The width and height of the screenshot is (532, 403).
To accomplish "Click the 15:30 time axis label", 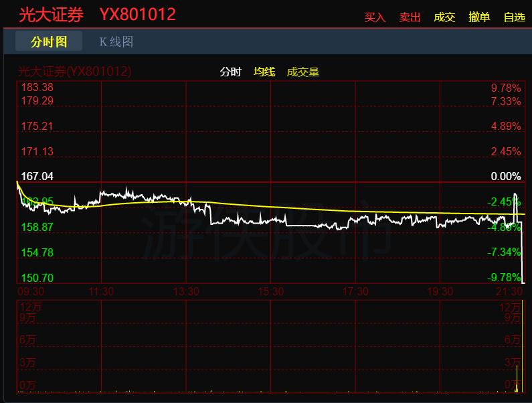I will tap(271, 291).
